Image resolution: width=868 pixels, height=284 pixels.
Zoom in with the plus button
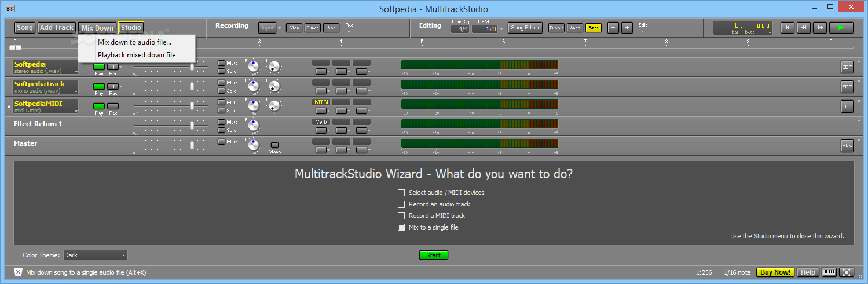[x=627, y=28]
